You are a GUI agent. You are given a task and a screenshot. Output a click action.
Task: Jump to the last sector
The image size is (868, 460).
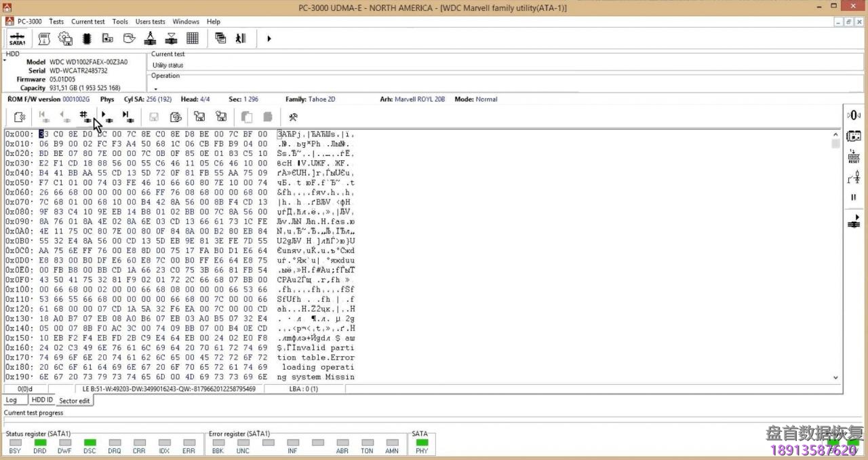tap(127, 117)
